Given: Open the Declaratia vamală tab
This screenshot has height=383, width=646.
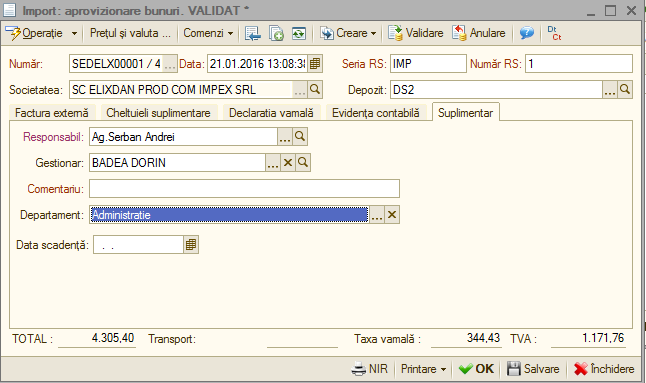Looking at the screenshot, I should (x=271, y=113).
